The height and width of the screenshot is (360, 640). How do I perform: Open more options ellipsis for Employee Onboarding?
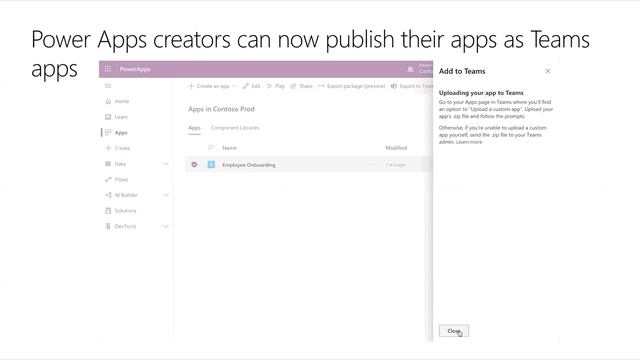click(x=373, y=164)
